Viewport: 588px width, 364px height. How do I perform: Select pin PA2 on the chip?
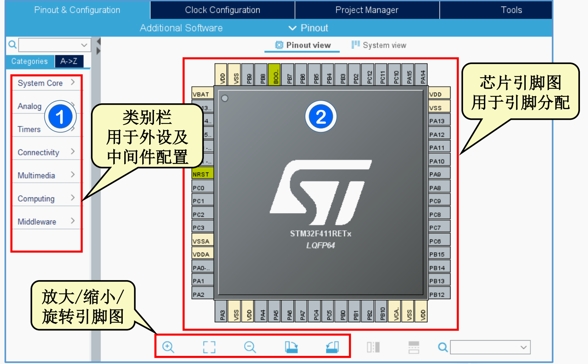click(202, 294)
